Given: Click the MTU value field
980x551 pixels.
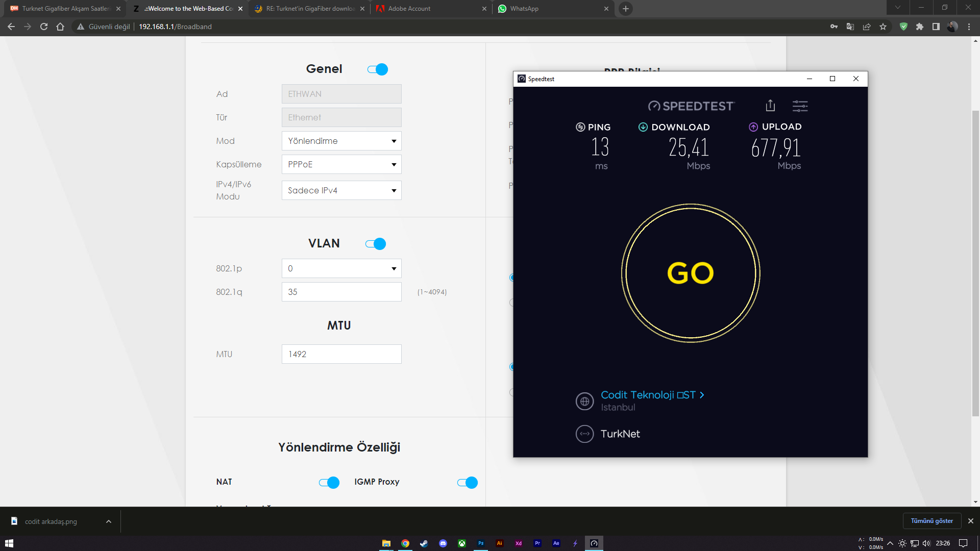Looking at the screenshot, I should pos(341,354).
